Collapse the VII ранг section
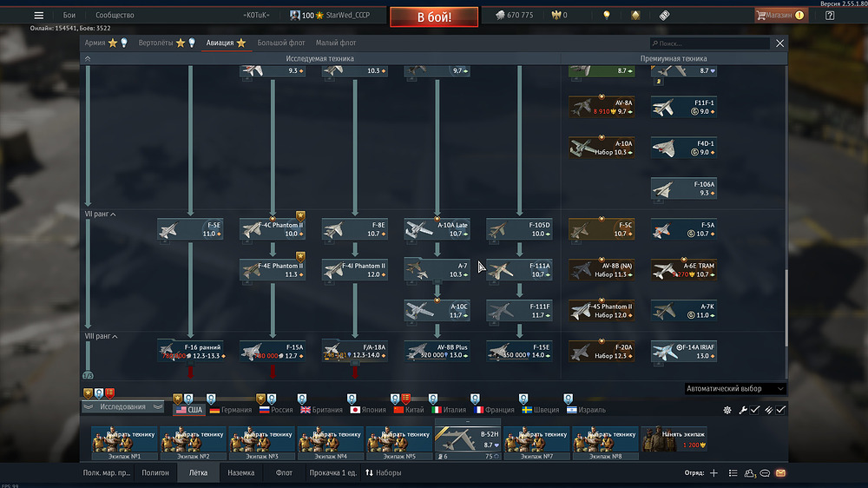Screen dimensions: 868x488 click(x=100, y=214)
